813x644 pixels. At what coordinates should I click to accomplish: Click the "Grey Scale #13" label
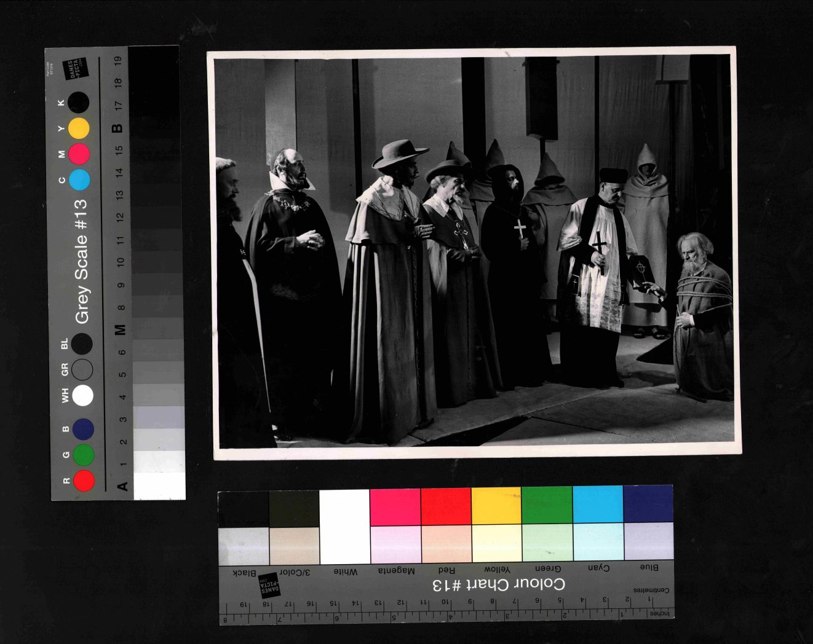[x=81, y=261]
